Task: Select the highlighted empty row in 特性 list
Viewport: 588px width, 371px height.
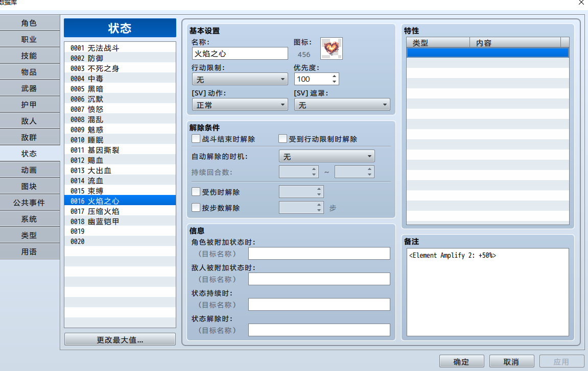Action: coord(487,53)
